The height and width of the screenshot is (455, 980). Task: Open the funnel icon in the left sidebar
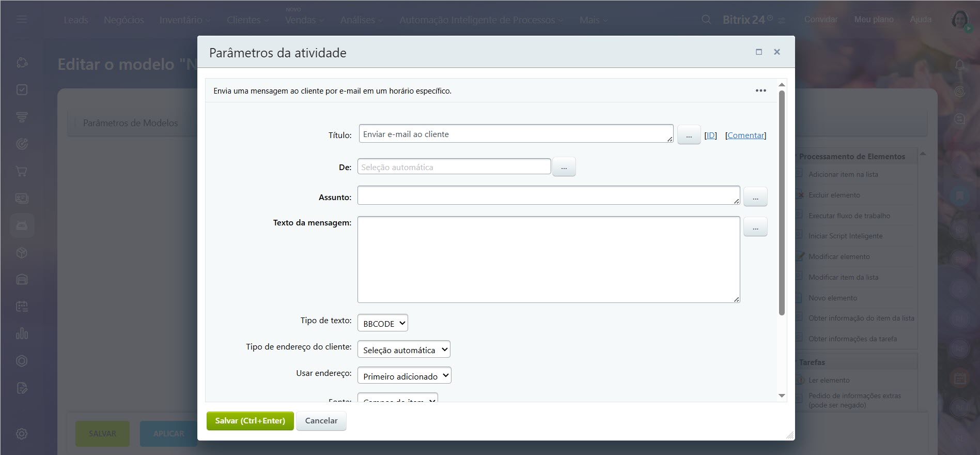coord(22,117)
